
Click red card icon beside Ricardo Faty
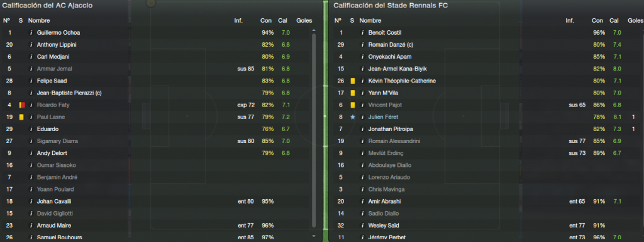[21, 105]
